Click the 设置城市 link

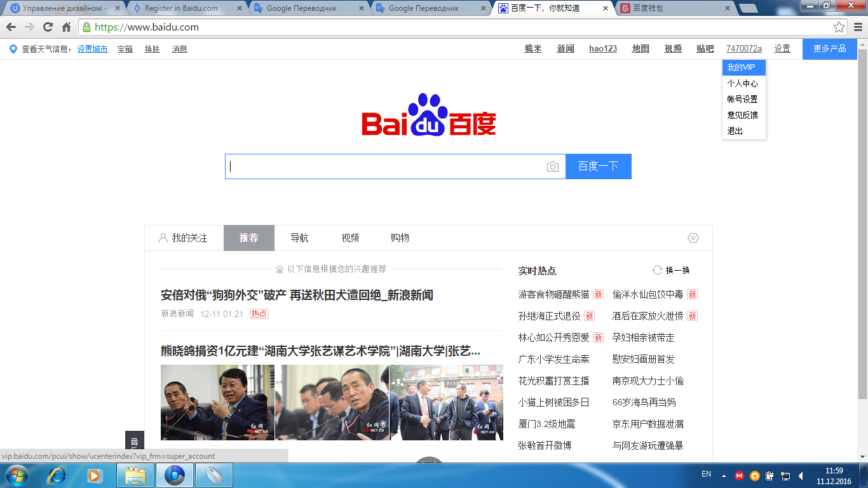click(x=93, y=49)
